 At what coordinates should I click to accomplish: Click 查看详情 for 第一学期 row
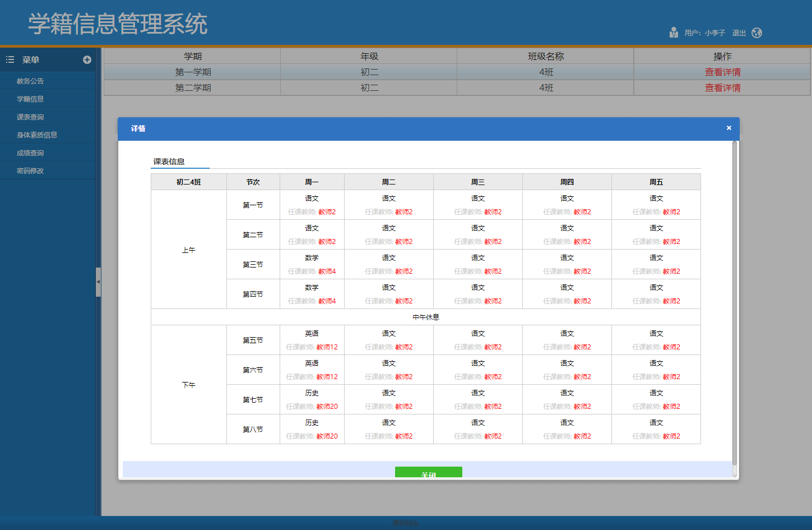click(722, 72)
